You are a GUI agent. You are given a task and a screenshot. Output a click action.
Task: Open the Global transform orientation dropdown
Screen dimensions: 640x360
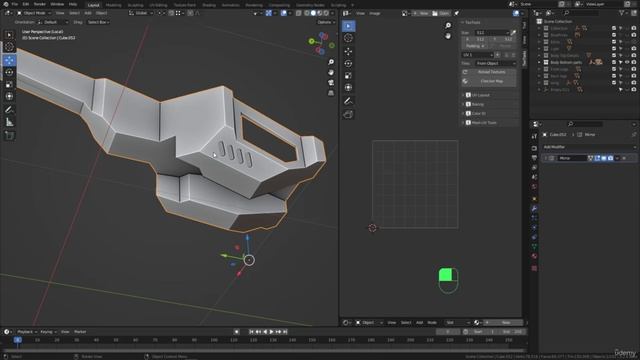click(141, 13)
